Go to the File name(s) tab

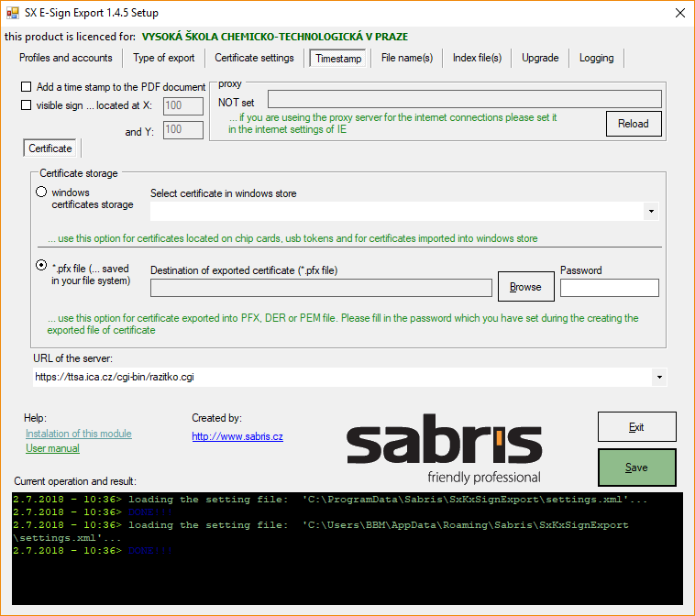click(x=407, y=58)
